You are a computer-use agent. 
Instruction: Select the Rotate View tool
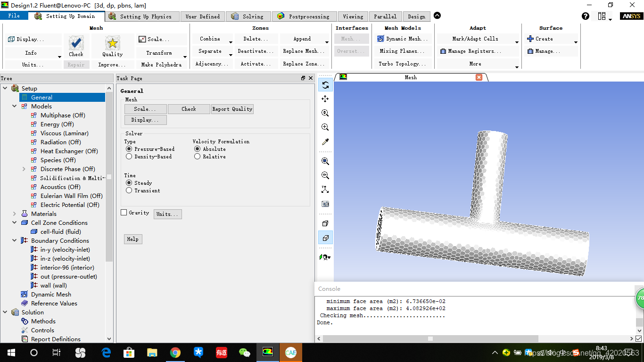click(x=325, y=85)
